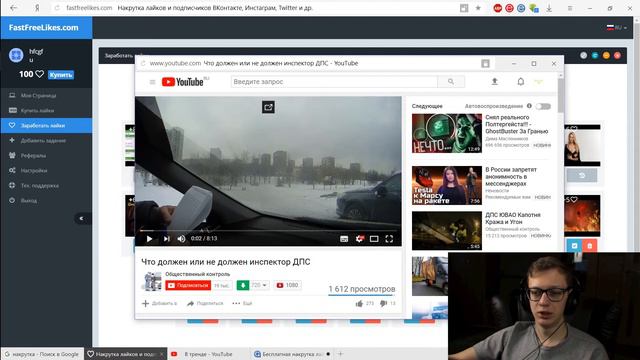Subscribe with the red Подписаться button
The image size is (640, 360).
(188, 285)
